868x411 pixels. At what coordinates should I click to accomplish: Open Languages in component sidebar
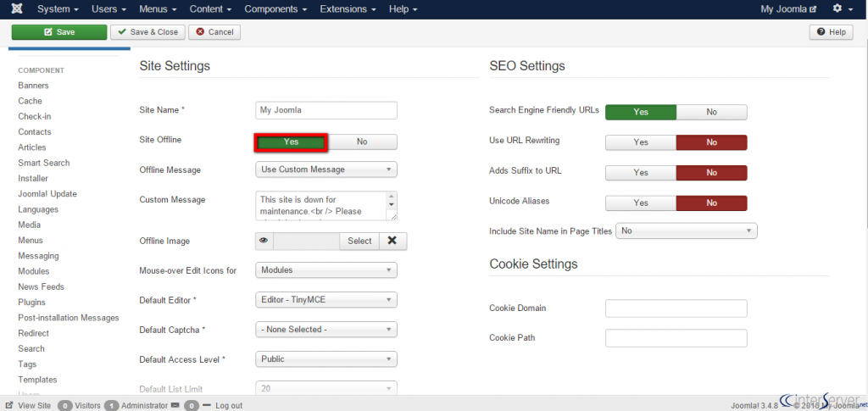pos(38,209)
